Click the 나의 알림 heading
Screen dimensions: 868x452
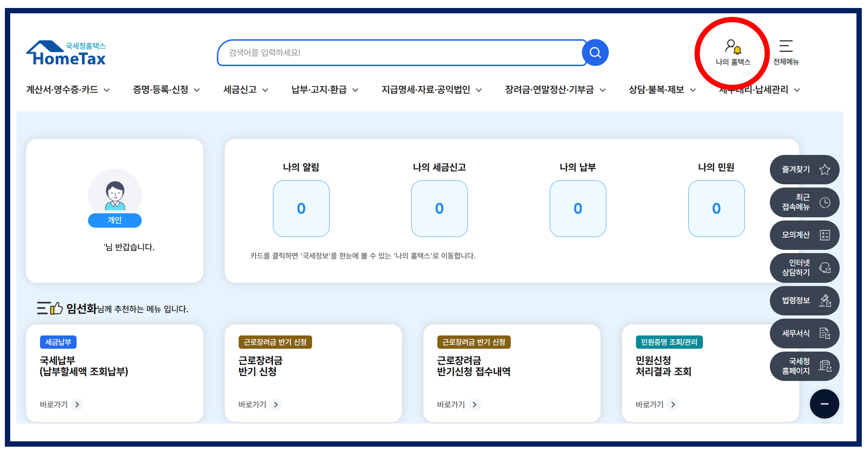[x=301, y=167]
